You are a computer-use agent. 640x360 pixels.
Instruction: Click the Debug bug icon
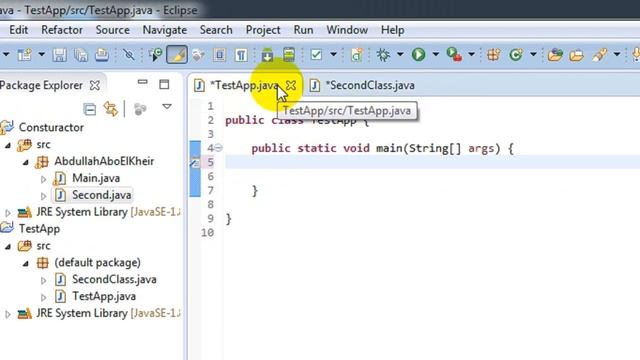pyautogui.click(x=383, y=55)
